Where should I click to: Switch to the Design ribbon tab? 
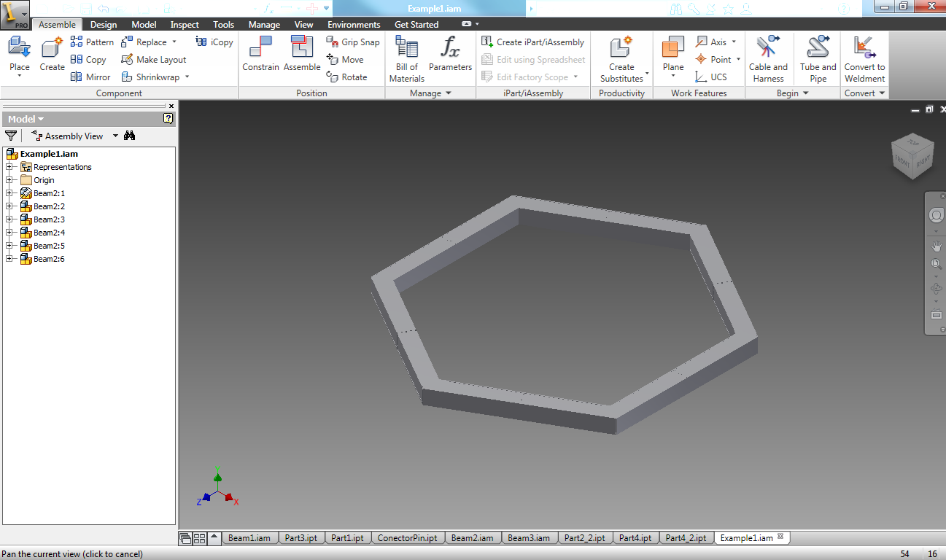104,25
